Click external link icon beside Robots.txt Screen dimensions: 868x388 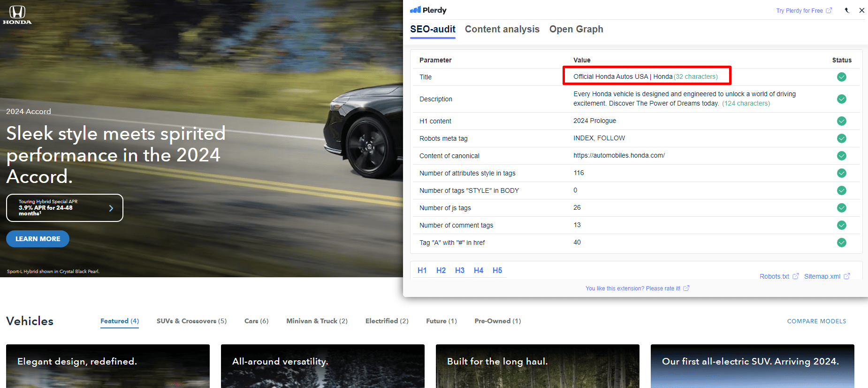(x=796, y=276)
